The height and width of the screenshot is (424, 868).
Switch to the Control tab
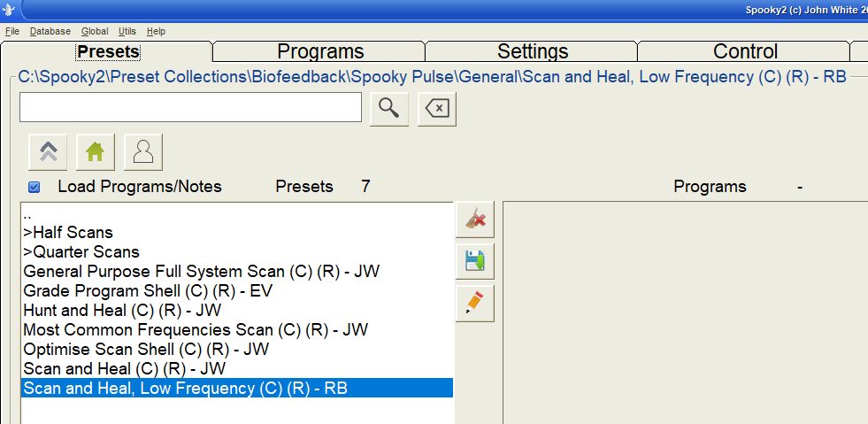tap(745, 51)
